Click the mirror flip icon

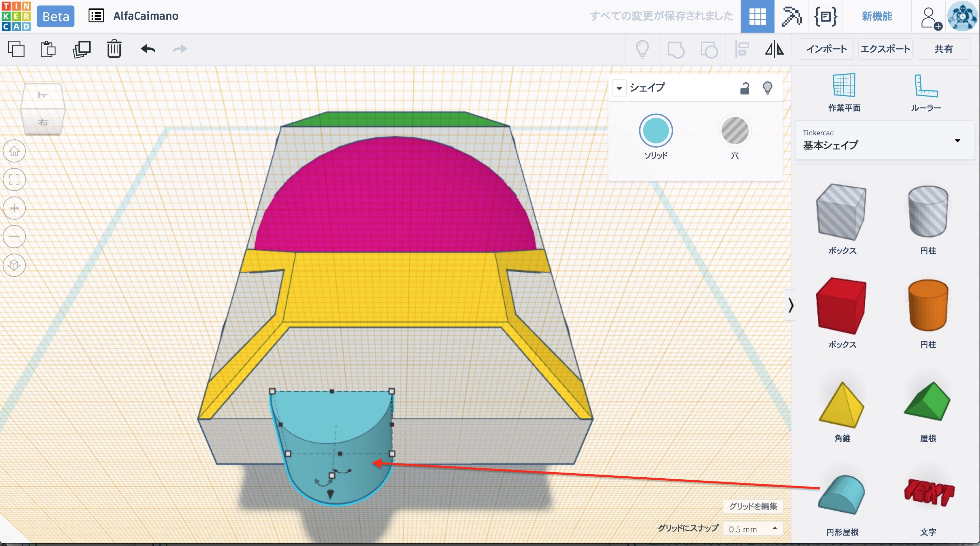[x=774, y=49]
